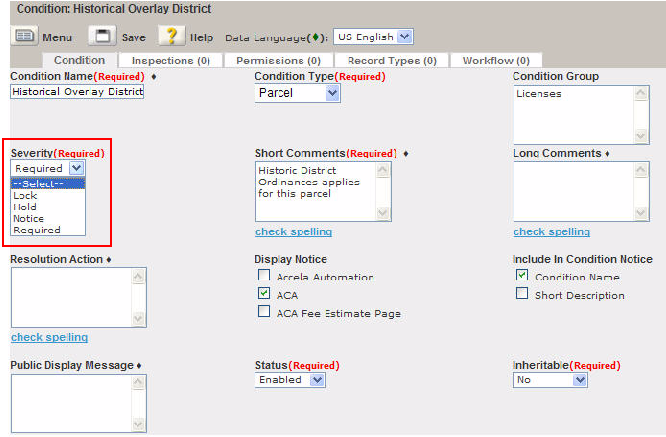
Task: Select Notice severity option
Action: 29,218
